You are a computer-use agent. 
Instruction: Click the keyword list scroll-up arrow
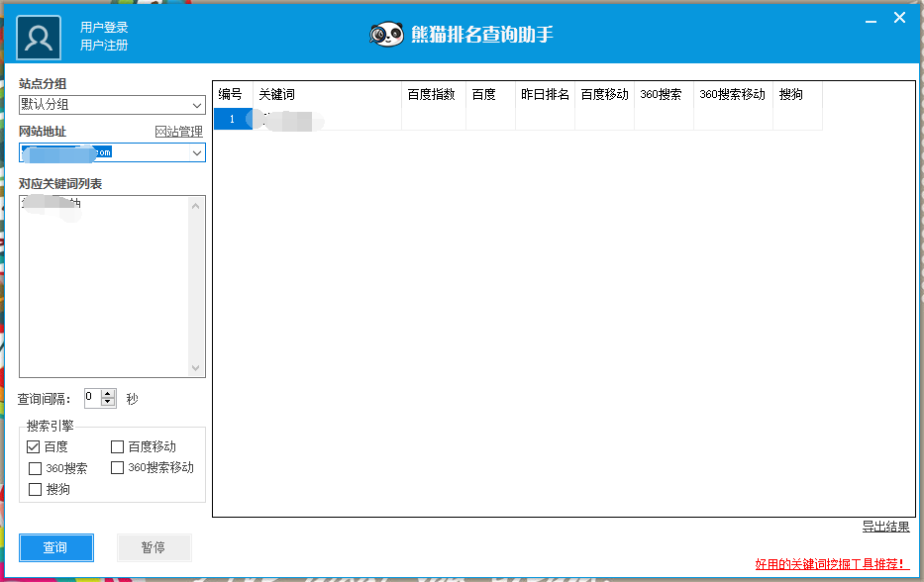pyautogui.click(x=196, y=206)
